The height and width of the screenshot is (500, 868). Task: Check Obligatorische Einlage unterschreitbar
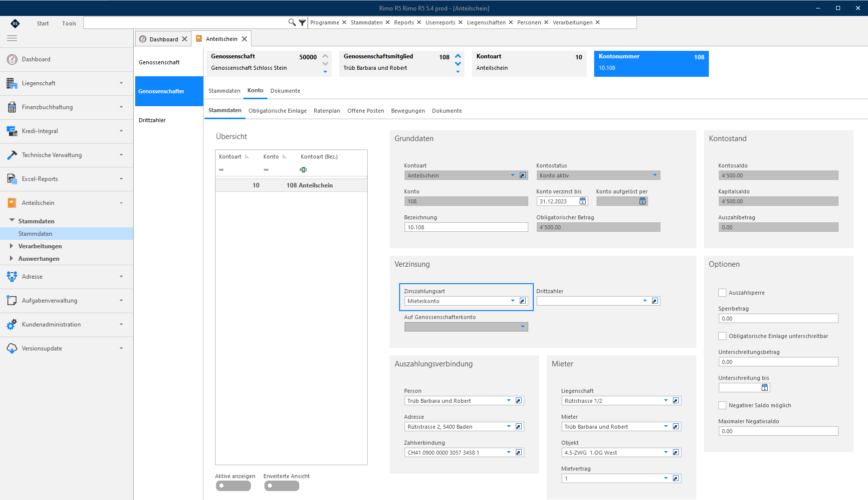[x=722, y=336]
